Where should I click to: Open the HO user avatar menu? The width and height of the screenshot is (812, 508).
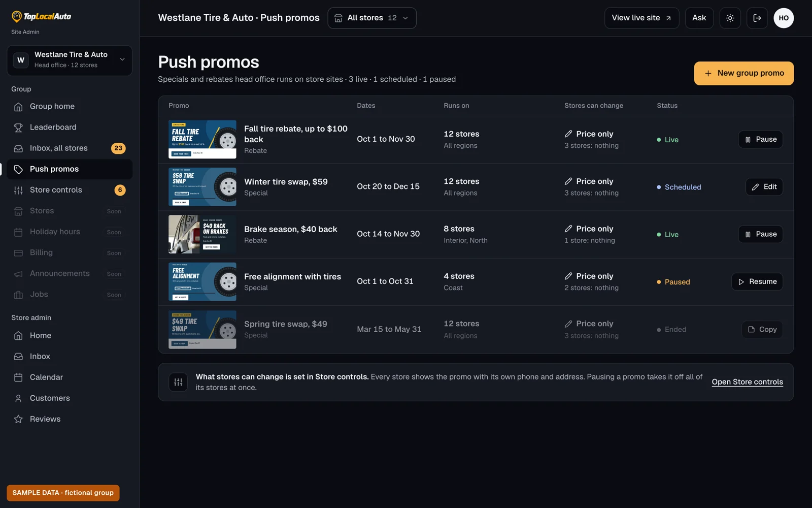(784, 18)
